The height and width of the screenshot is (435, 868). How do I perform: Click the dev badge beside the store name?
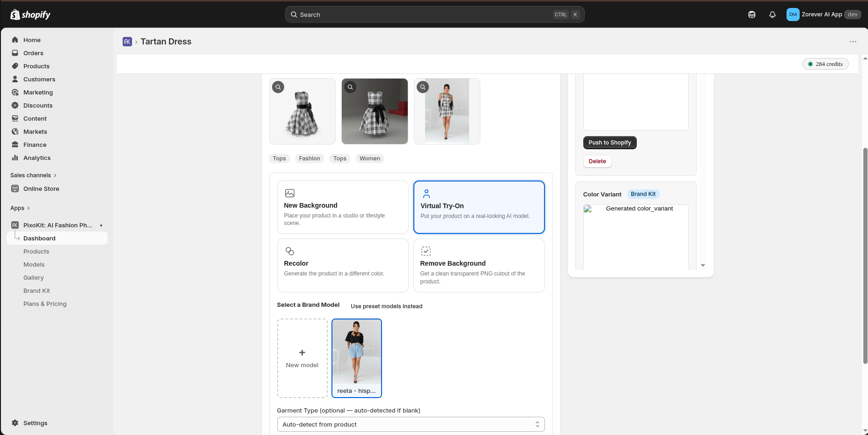(853, 14)
